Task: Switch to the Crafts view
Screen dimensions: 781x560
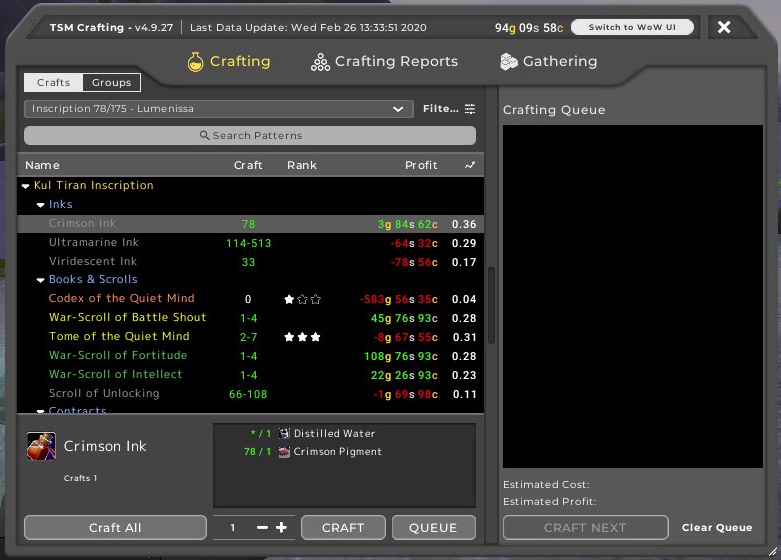Action: pos(53,82)
